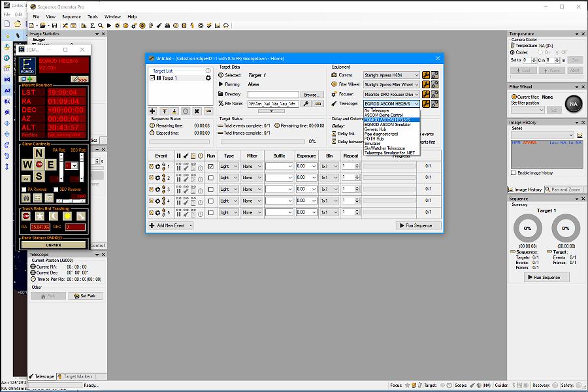Move target down with arrow icon
The height and width of the screenshot is (392, 588).
(174, 111)
